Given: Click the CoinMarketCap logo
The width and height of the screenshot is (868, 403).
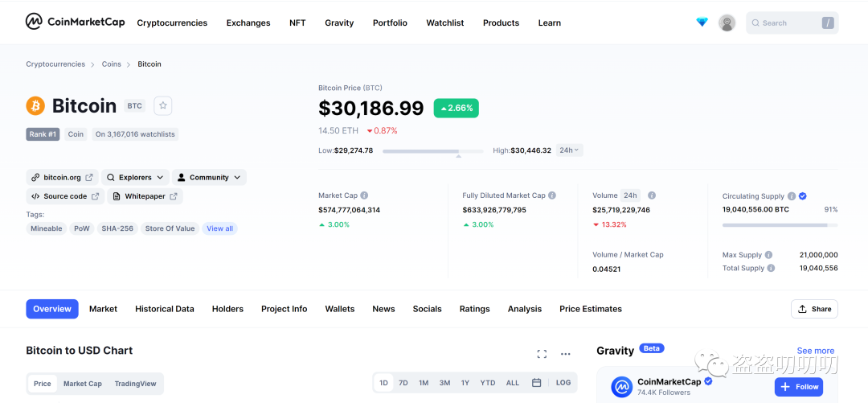Looking at the screenshot, I should [x=76, y=23].
